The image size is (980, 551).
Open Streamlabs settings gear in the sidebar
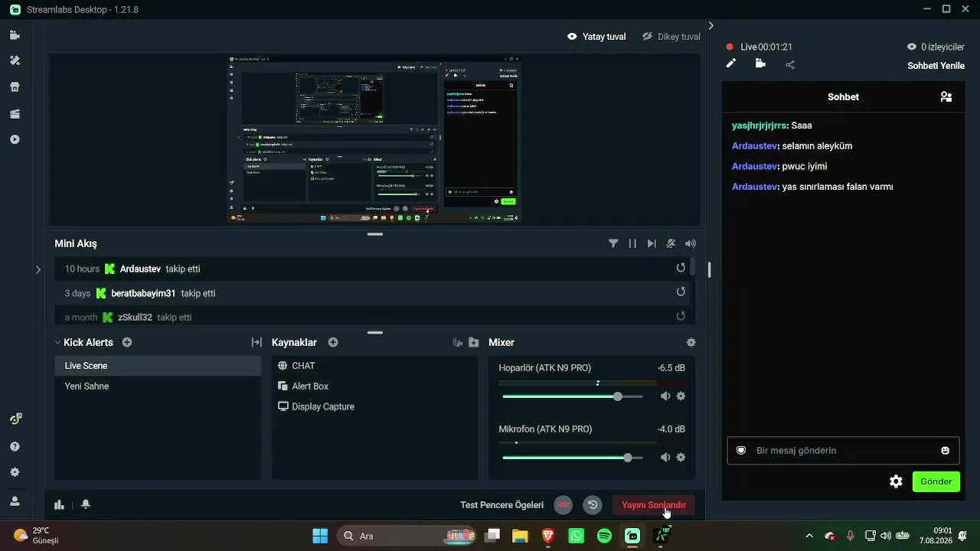click(x=15, y=472)
